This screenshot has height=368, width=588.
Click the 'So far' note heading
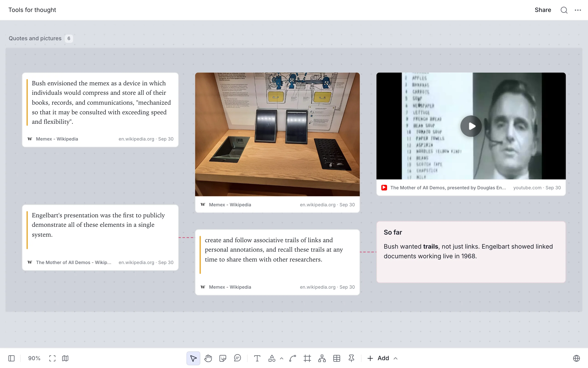(393, 232)
